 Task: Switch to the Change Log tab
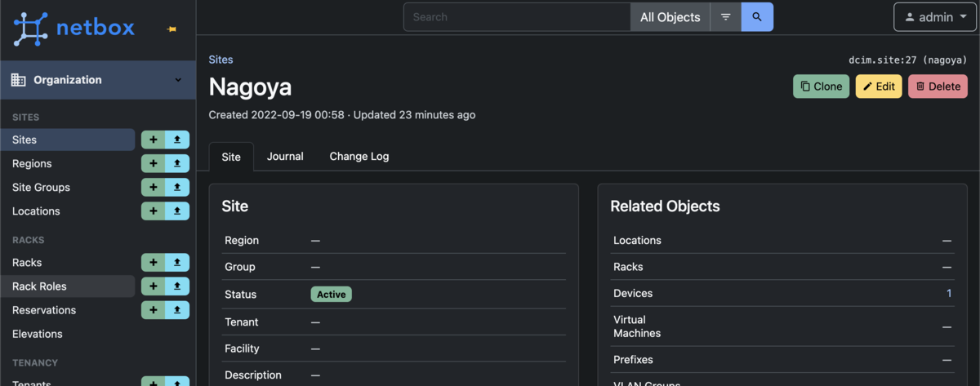pos(359,156)
